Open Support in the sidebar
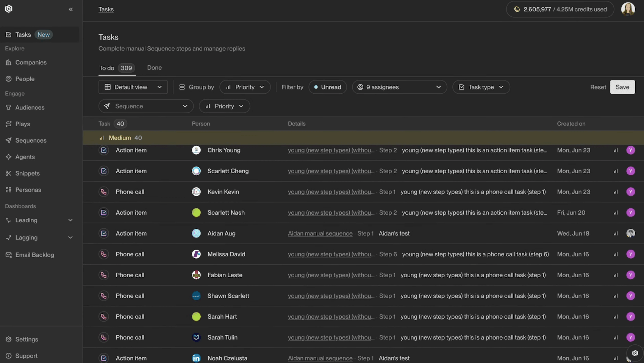Viewport: 644px width, 363px height. coord(26,356)
